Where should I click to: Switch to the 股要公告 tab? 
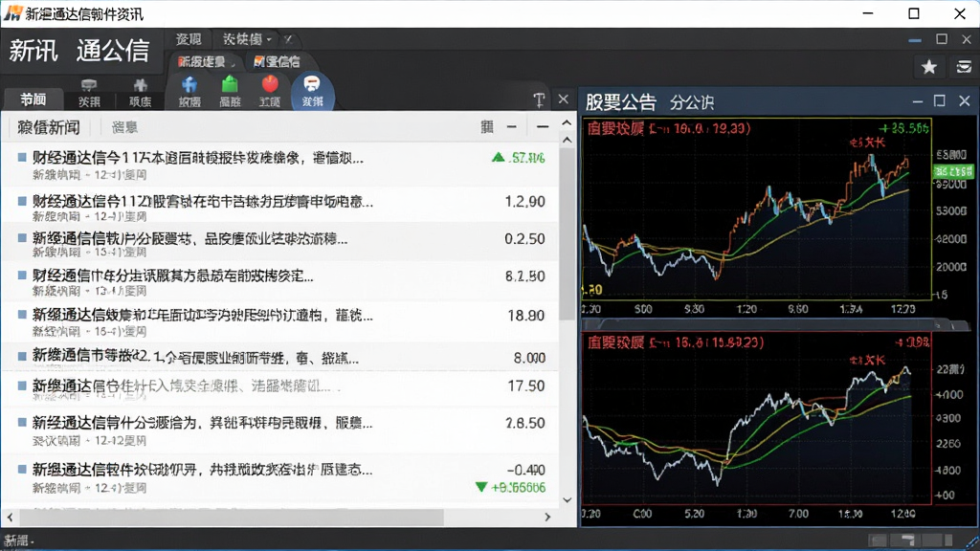click(x=620, y=101)
